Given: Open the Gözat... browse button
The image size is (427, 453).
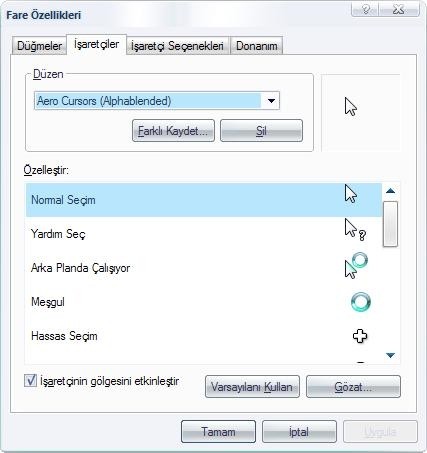Looking at the screenshot, I should pos(353,387).
